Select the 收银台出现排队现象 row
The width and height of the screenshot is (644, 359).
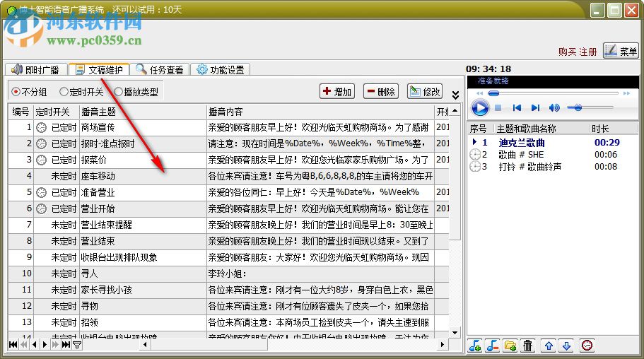(x=228, y=257)
